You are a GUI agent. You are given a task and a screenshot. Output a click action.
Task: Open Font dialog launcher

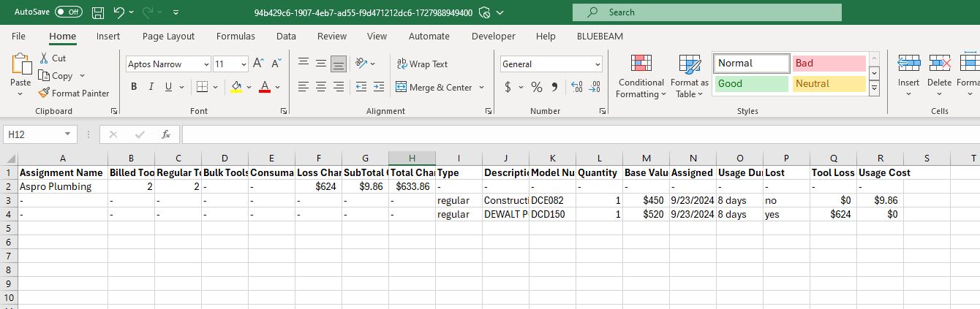283,111
